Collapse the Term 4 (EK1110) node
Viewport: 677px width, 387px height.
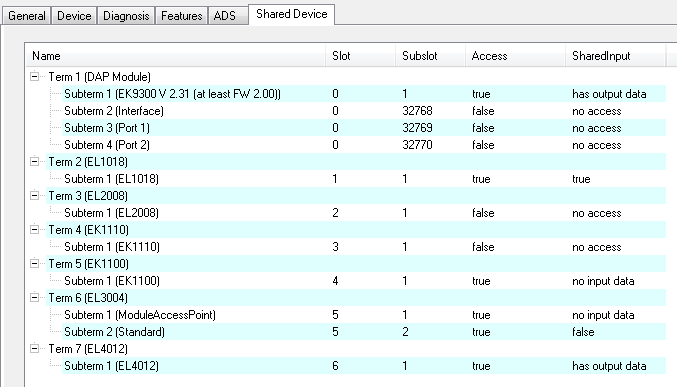pos(35,230)
